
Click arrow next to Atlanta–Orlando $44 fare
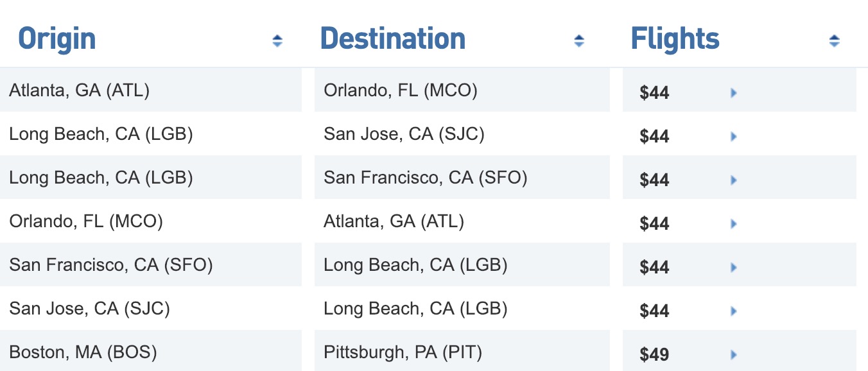tap(733, 93)
